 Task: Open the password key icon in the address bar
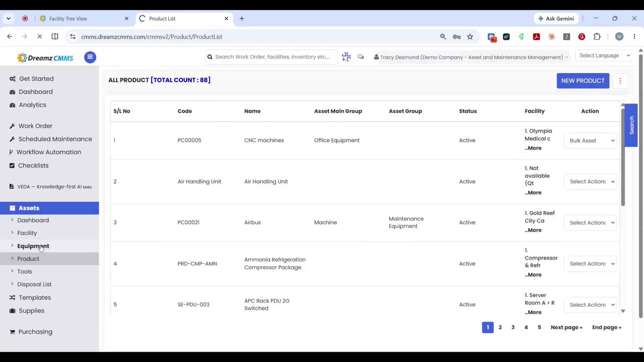pos(456,37)
